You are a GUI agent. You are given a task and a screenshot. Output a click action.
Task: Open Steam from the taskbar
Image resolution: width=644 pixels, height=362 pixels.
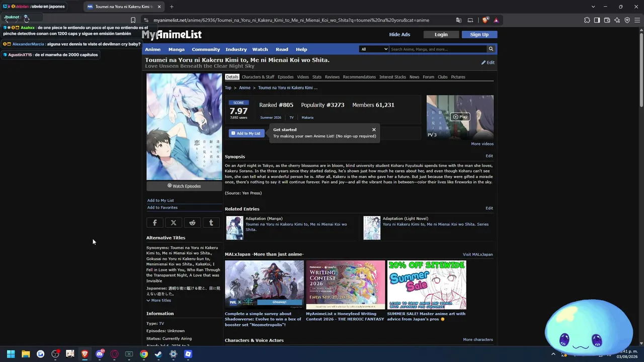click(x=158, y=354)
